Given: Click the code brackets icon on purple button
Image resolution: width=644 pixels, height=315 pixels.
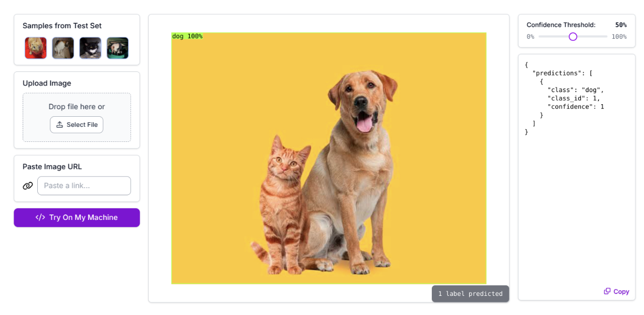Looking at the screenshot, I should point(40,217).
